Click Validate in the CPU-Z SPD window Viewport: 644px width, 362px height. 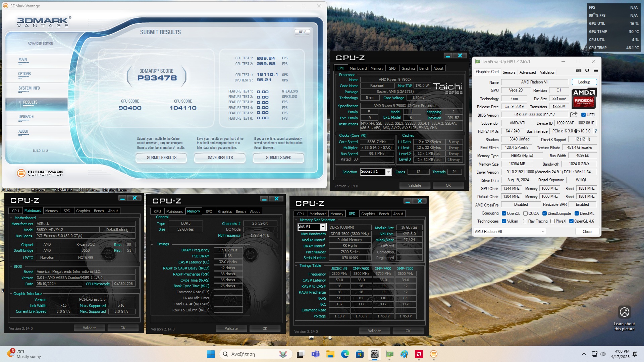coord(374,331)
